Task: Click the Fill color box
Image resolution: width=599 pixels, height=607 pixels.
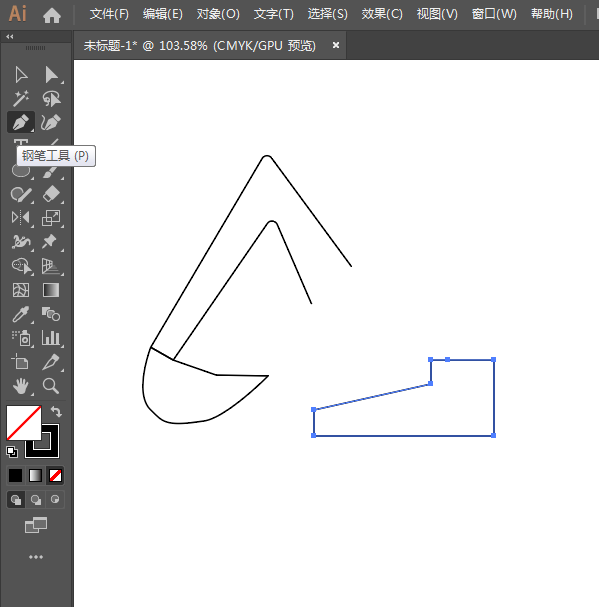Action: pyautogui.click(x=24, y=423)
